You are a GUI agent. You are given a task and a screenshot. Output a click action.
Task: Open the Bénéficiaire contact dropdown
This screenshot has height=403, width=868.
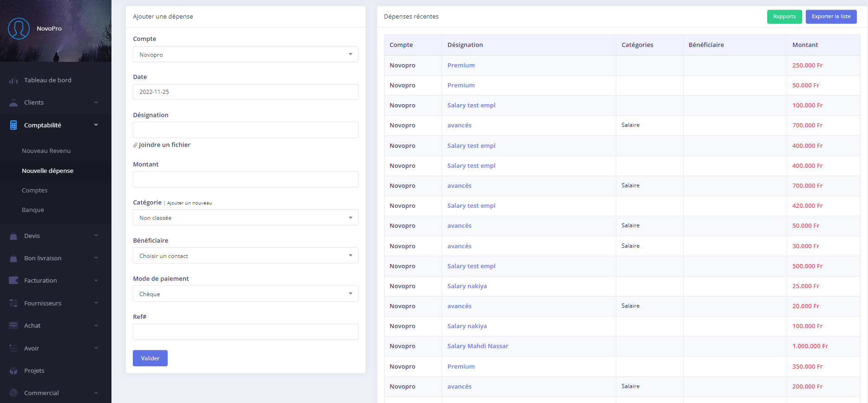245,256
